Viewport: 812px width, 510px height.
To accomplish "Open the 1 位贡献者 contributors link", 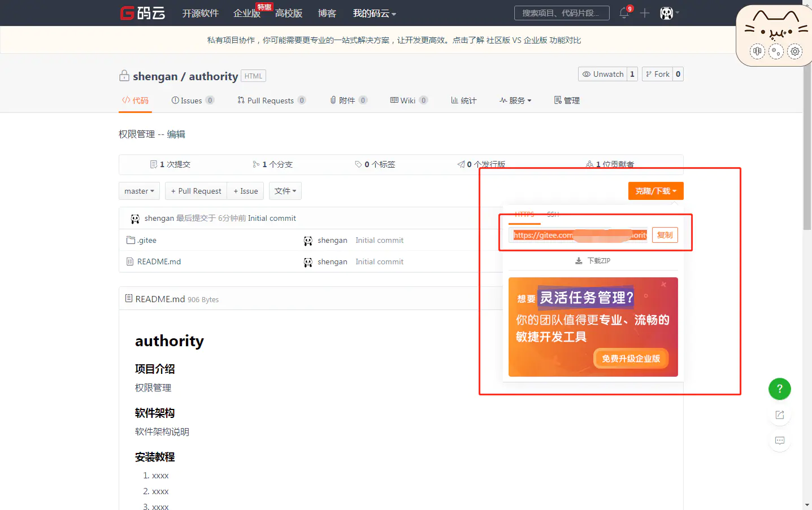I will (610, 164).
